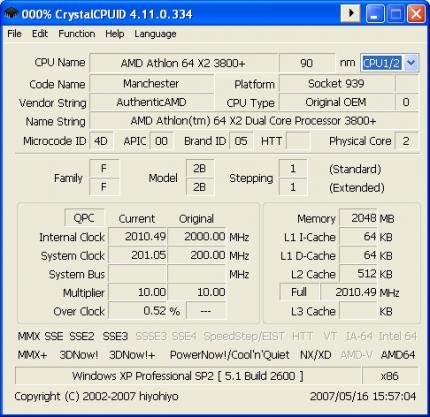Close the CrystalCPUID window
Viewport: 430px width, 417px height.
[416, 14]
